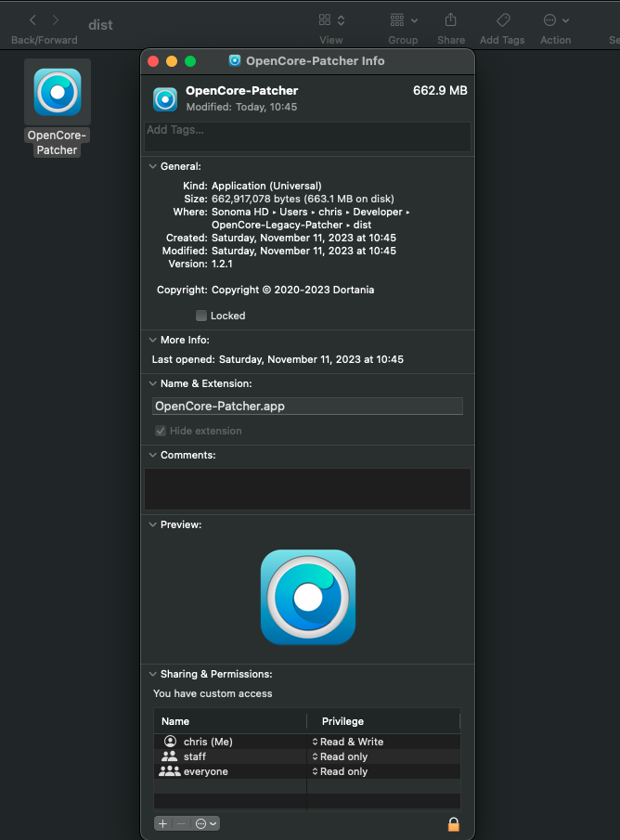Open the Group toolbar dropdown
The width and height of the screenshot is (620, 840).
click(x=404, y=20)
